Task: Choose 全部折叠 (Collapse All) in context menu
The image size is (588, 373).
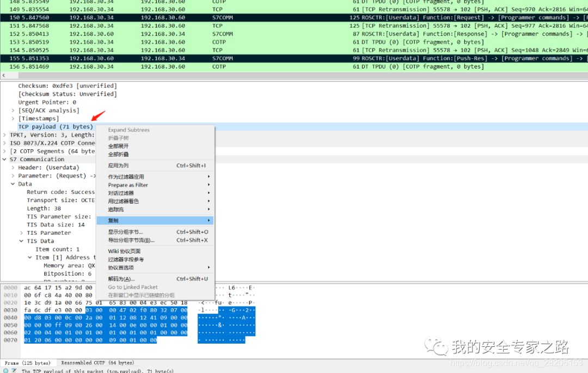Action: point(155,155)
